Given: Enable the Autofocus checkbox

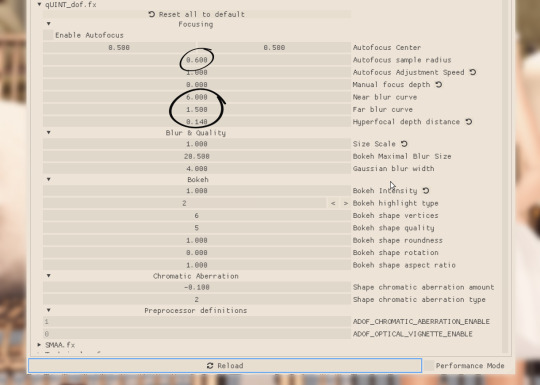Looking at the screenshot, I should (x=48, y=35).
